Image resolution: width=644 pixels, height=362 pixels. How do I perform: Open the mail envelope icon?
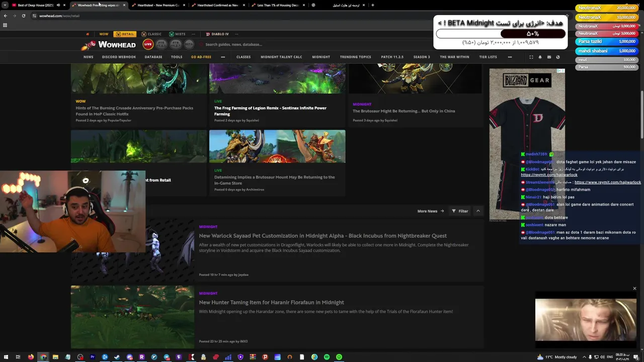(x=549, y=57)
